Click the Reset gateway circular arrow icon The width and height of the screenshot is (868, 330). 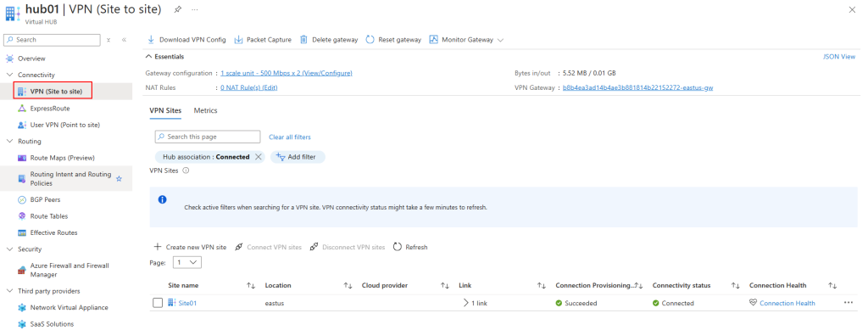click(x=370, y=39)
